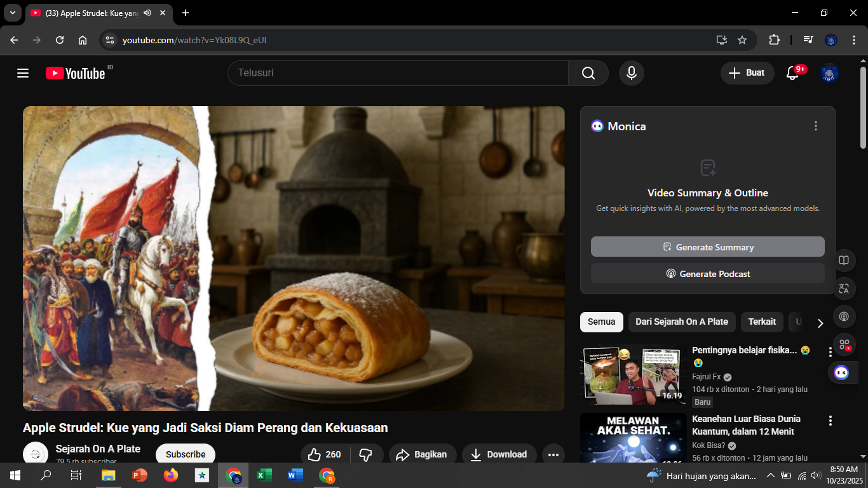Open Melawan Akal Sehat video thumbnail
The height and width of the screenshot is (488, 868).
pos(634,438)
